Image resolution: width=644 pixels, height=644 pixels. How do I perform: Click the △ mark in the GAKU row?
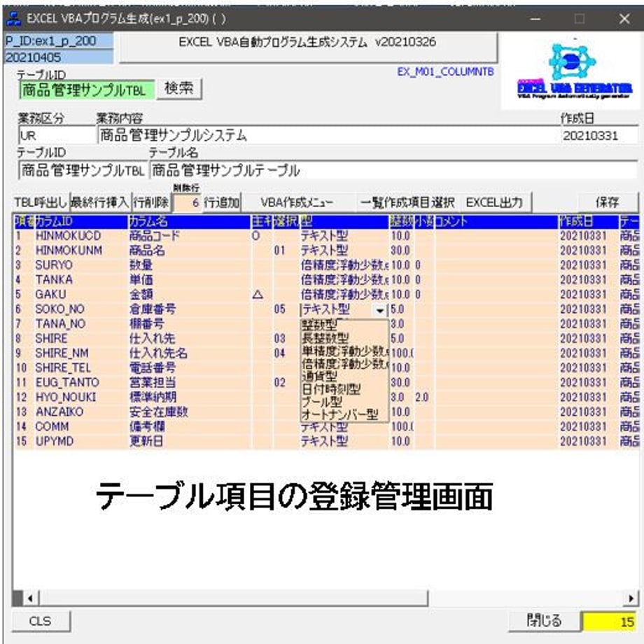pos(258,295)
